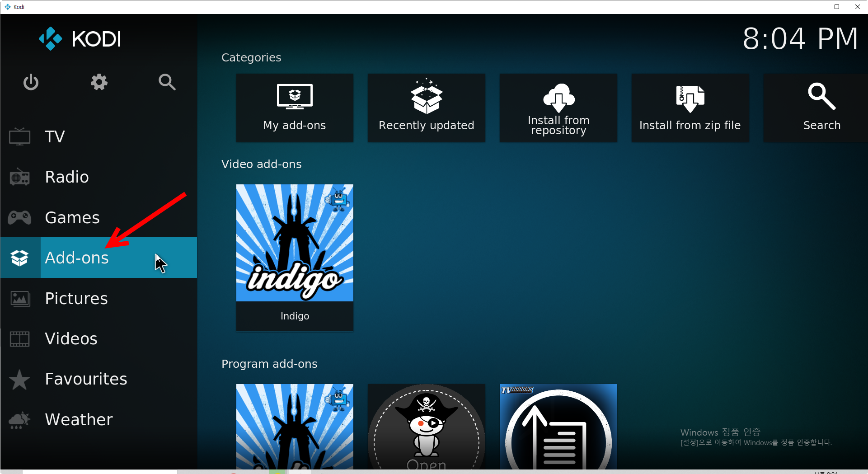Click the Video add-ons heading

pyautogui.click(x=262, y=164)
